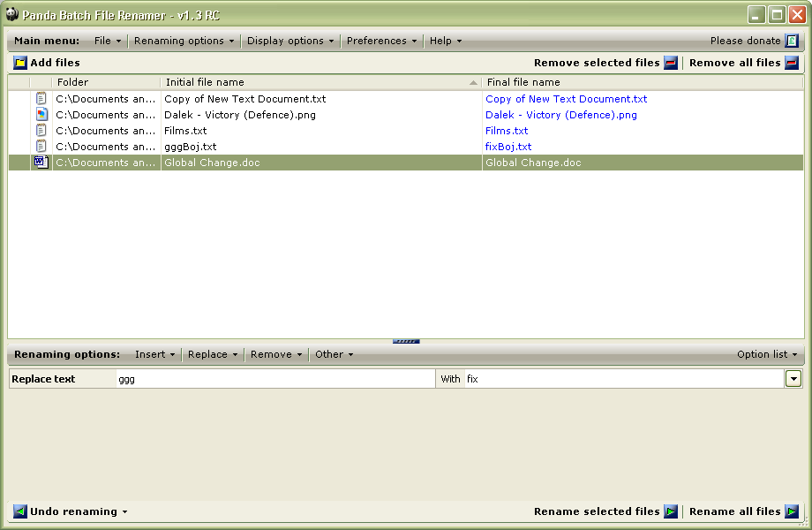
Task: Open the File menu
Action: (x=107, y=41)
